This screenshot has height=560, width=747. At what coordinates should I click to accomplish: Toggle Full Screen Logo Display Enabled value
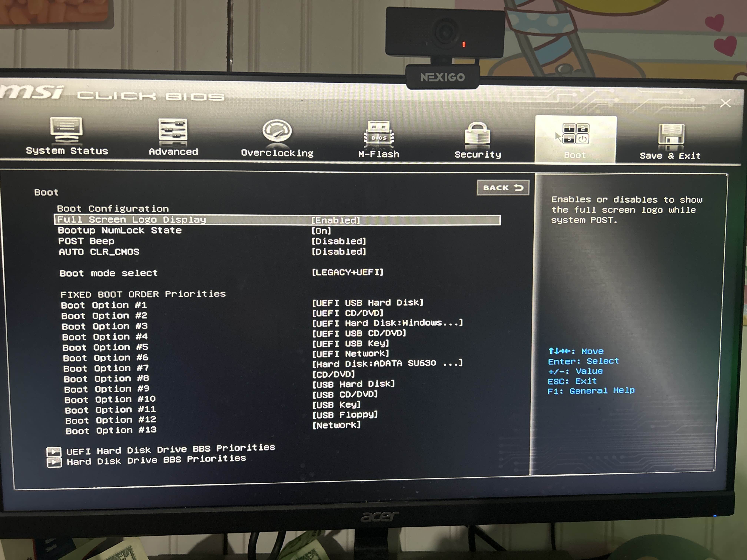point(336,220)
